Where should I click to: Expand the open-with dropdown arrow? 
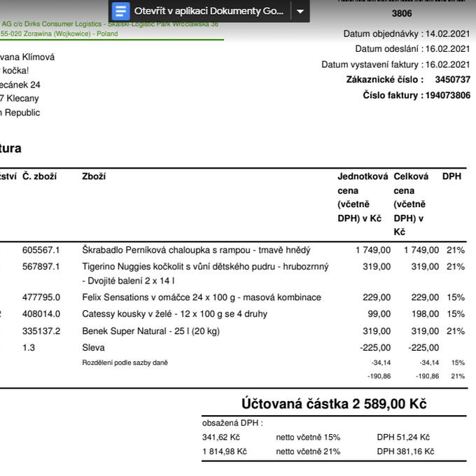point(300,11)
